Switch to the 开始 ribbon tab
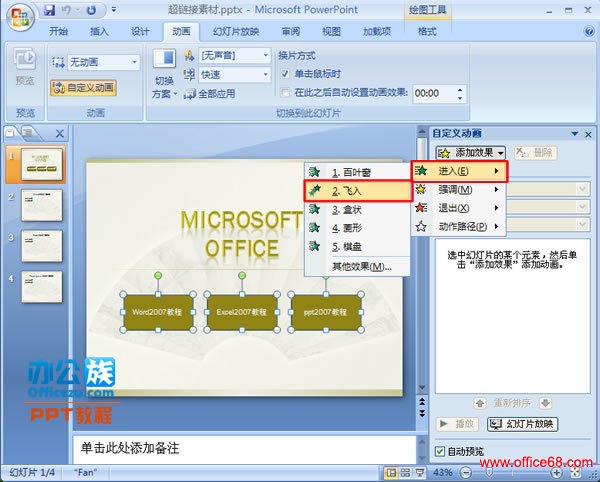This screenshot has width=600, height=482. tap(59, 31)
